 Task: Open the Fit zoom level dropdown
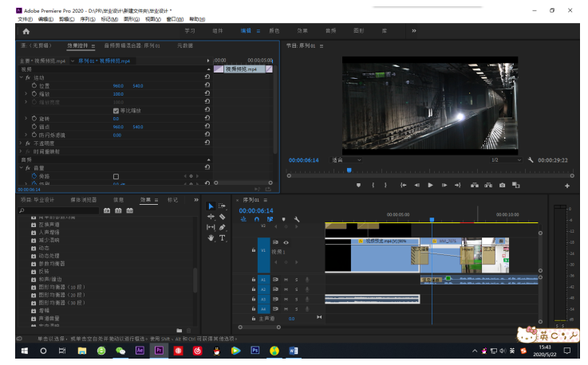[x=345, y=160]
